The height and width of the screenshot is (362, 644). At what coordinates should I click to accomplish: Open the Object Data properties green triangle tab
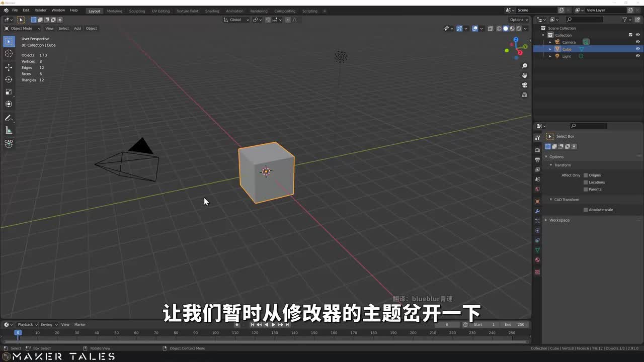click(537, 250)
